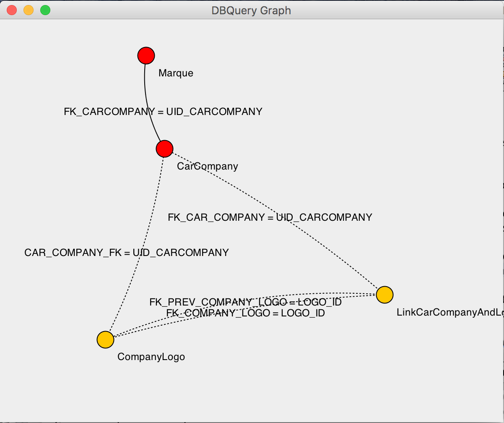
Task: Zoom the window with the green button
Action: tap(45, 10)
